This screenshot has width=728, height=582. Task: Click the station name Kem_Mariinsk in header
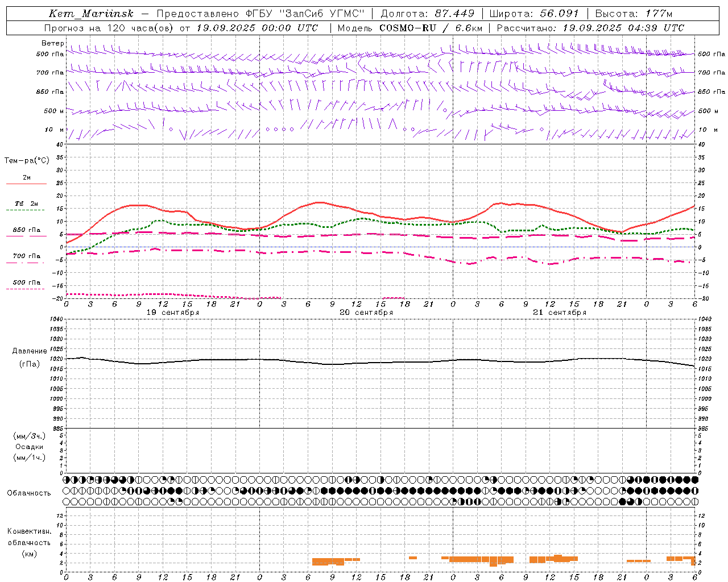[x=91, y=14]
